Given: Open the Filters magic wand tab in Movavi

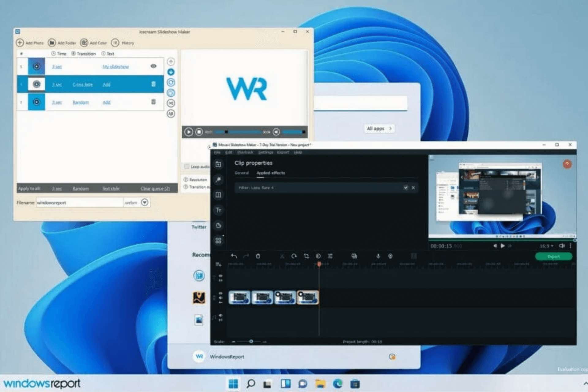Looking at the screenshot, I should 218,180.
